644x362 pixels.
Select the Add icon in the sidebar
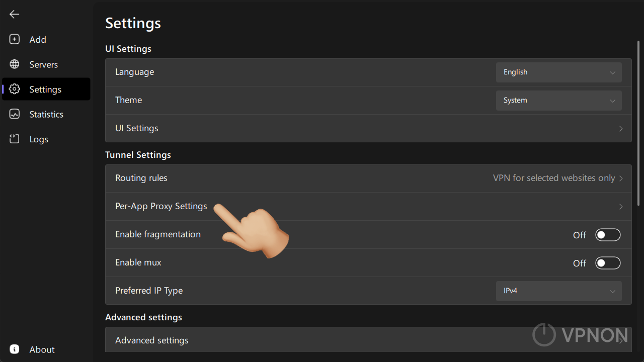tap(14, 39)
